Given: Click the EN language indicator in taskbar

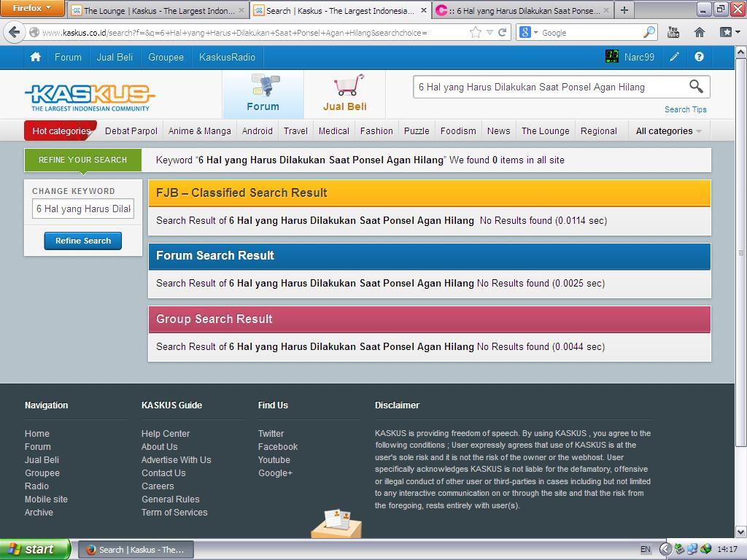Looking at the screenshot, I should pos(646,549).
